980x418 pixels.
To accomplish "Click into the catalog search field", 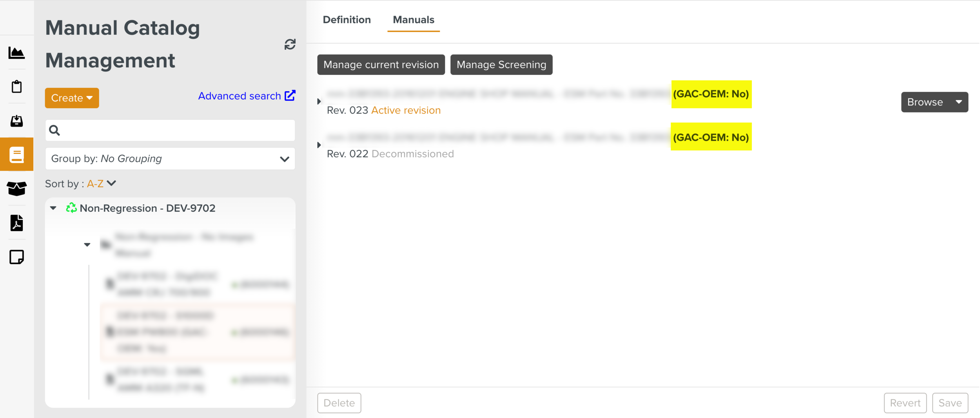I will click(176, 130).
